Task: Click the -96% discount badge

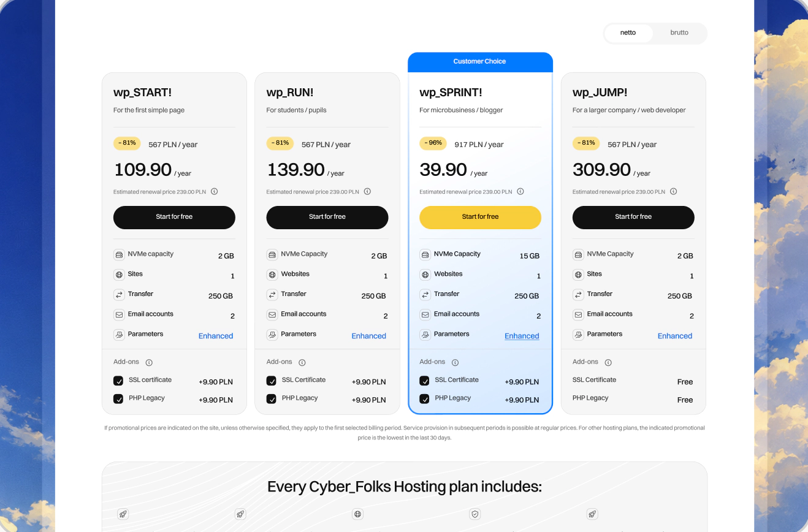Action: click(433, 143)
